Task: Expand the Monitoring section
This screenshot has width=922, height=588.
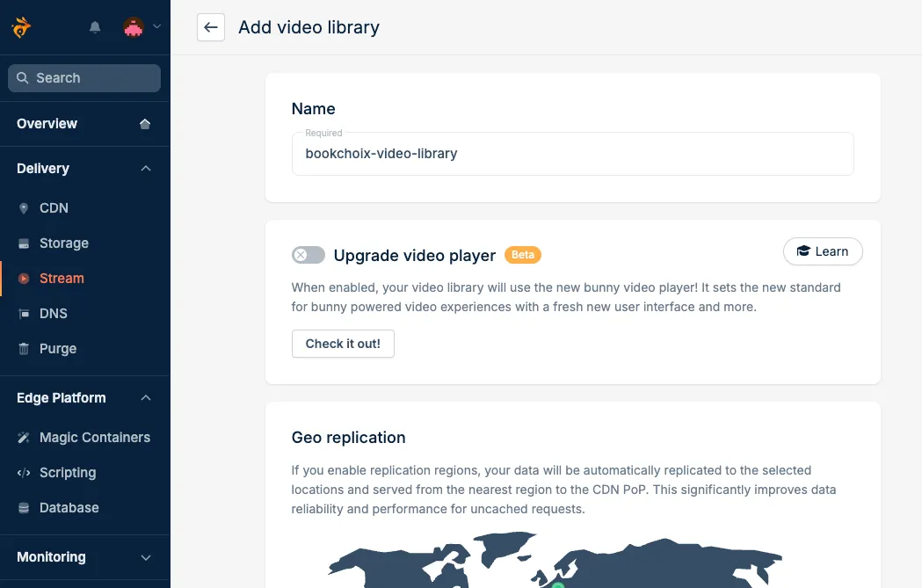Action: (146, 556)
